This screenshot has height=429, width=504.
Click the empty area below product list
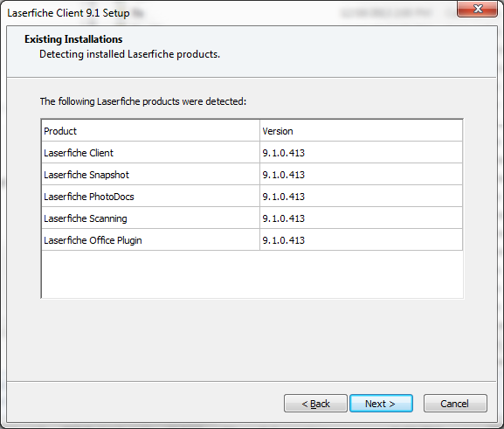tap(252, 274)
